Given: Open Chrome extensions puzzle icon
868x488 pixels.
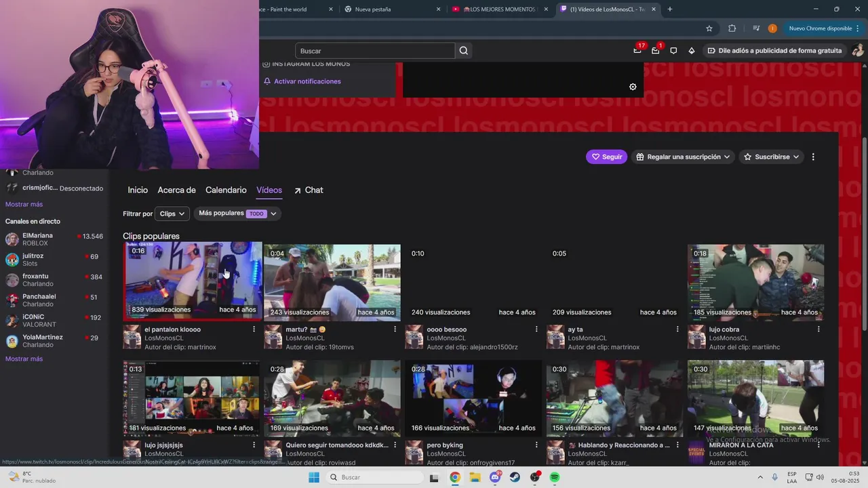Looking at the screenshot, I should (x=732, y=28).
